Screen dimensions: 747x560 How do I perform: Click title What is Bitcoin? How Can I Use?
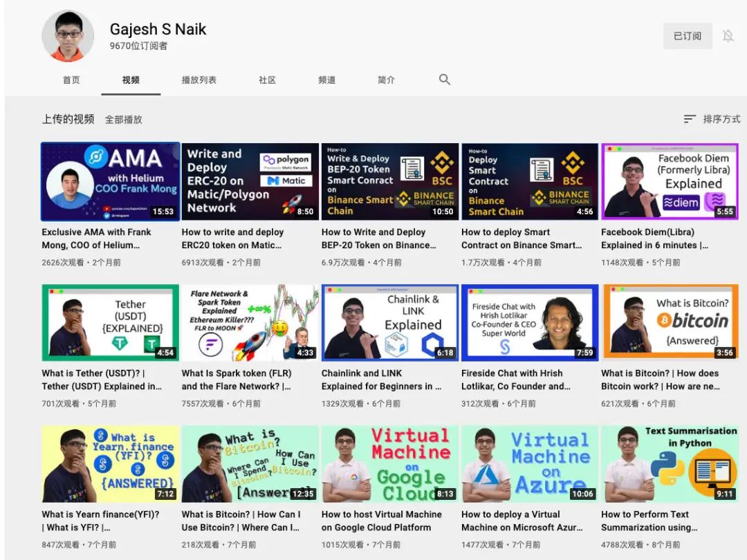tap(241, 521)
